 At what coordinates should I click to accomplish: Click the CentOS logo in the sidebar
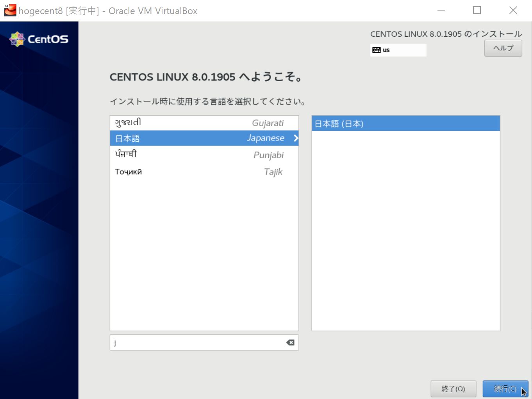pyautogui.click(x=39, y=39)
